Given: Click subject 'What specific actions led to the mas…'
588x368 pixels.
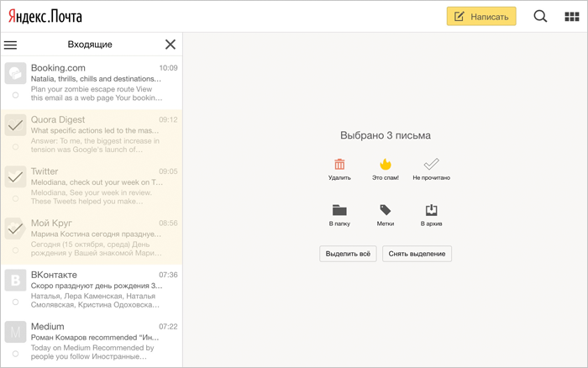Looking at the screenshot, I should (x=95, y=130).
